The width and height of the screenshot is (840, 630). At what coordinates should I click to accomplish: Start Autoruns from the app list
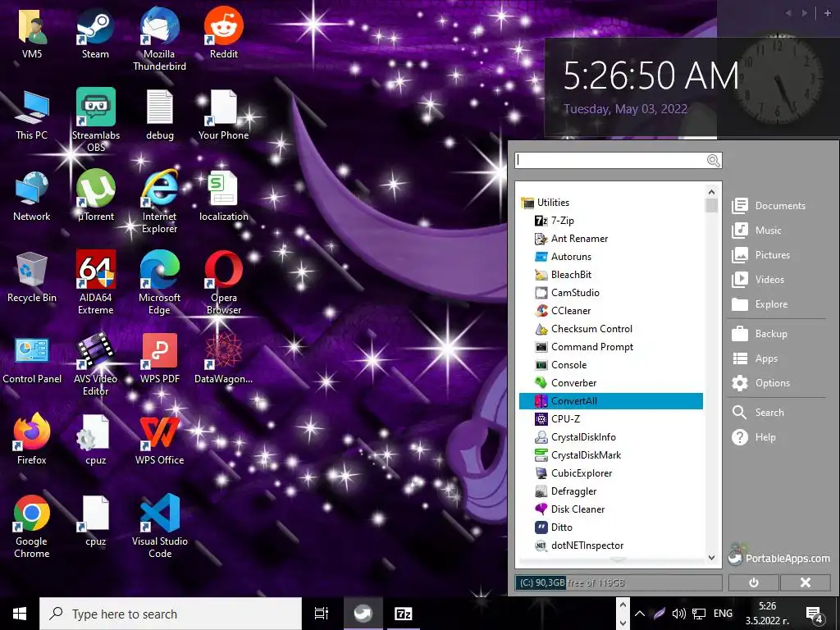click(563, 257)
